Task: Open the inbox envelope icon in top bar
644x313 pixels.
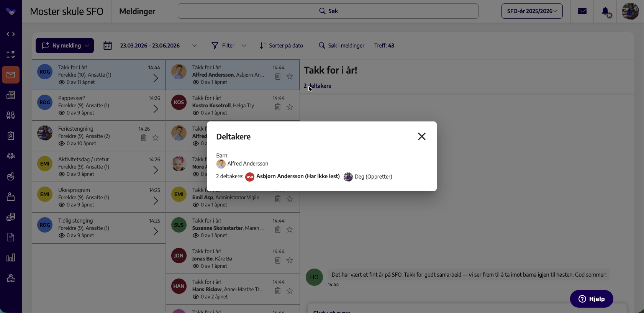Action: (x=582, y=11)
